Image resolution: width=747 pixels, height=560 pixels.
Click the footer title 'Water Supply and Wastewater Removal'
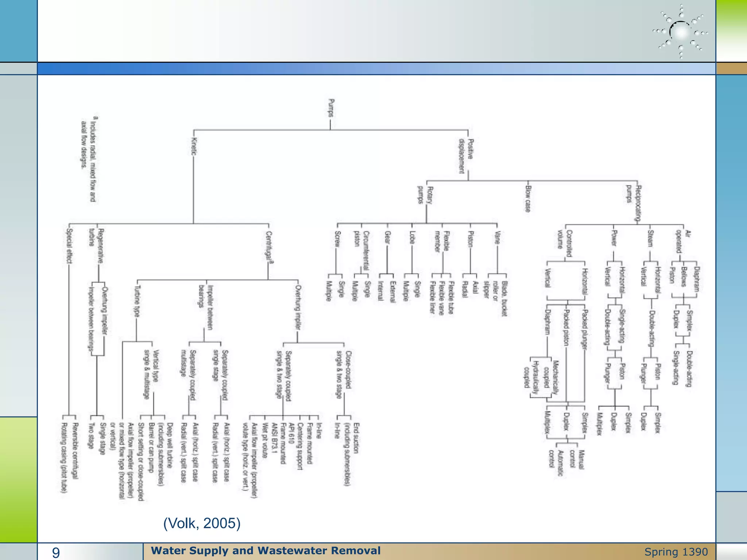(266, 551)
